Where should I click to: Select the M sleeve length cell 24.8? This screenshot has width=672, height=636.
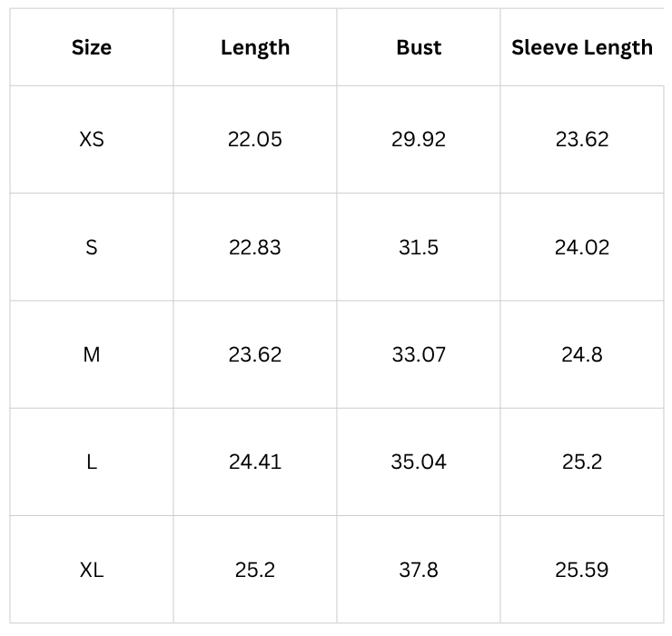(x=582, y=354)
